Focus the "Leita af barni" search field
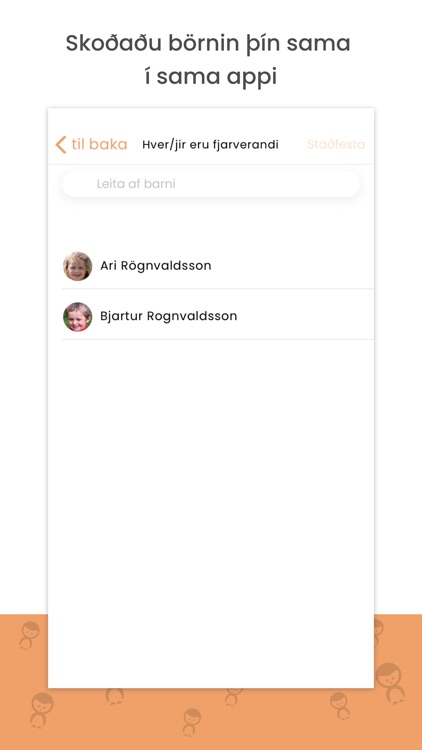Viewport: 422px width, 750px height. (x=211, y=184)
